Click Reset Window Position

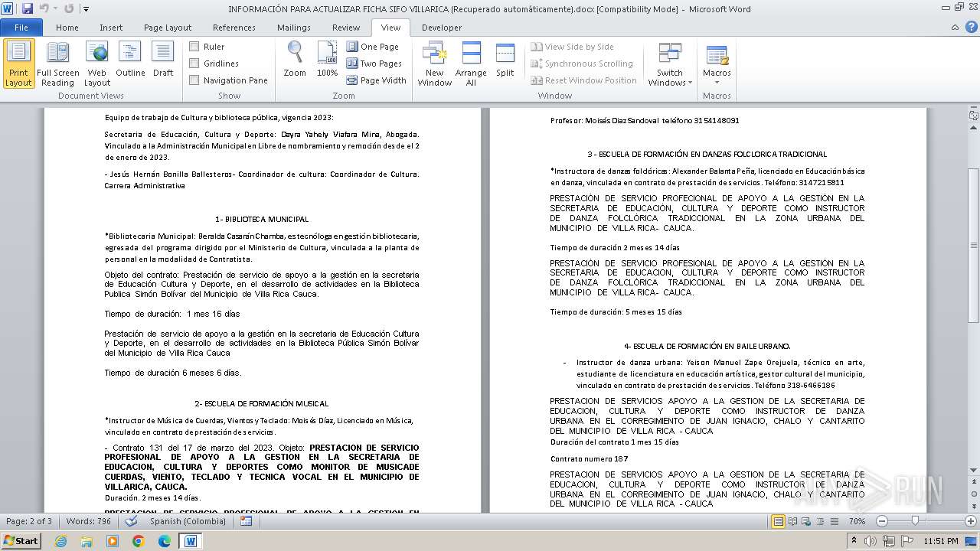coord(584,80)
